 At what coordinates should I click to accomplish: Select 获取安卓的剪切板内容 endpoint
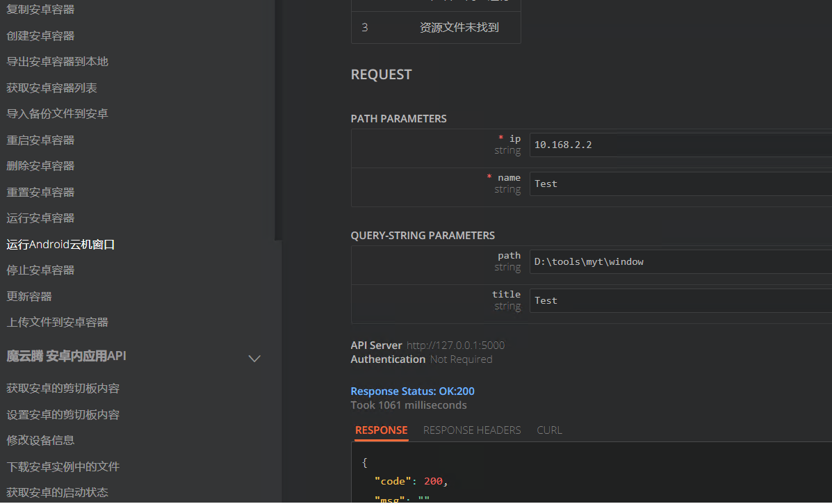[63, 388]
